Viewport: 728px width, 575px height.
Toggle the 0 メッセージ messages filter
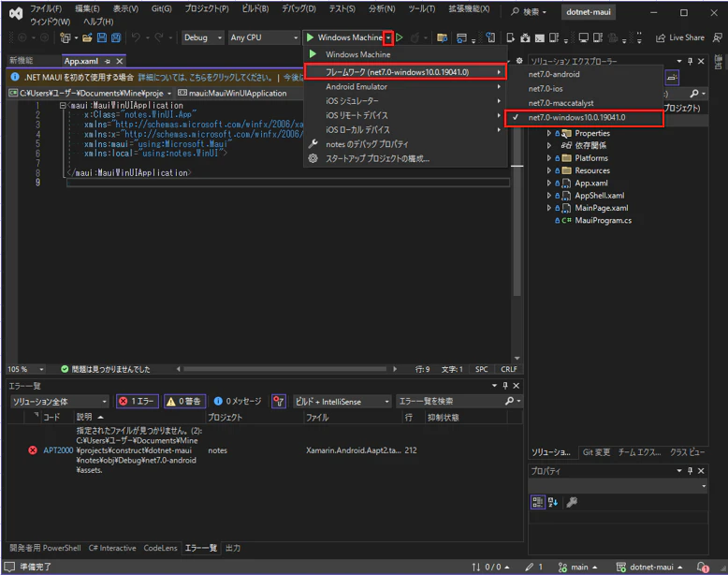click(x=238, y=401)
